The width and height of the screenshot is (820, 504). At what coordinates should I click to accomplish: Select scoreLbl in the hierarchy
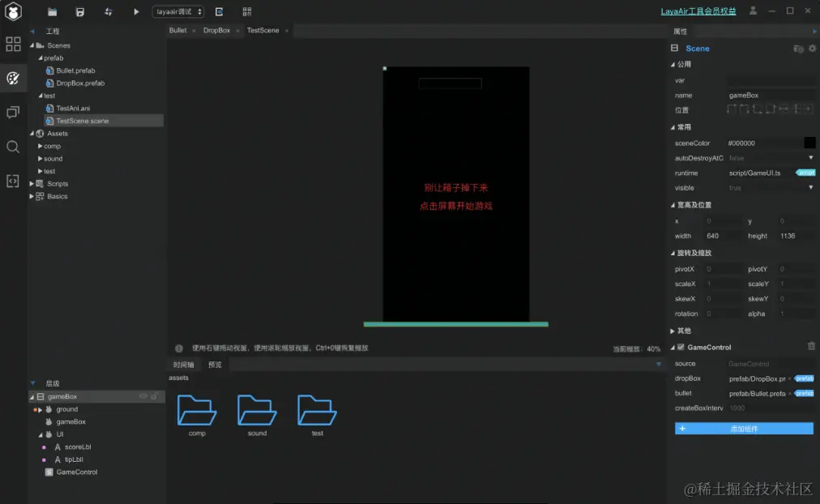pyautogui.click(x=78, y=447)
